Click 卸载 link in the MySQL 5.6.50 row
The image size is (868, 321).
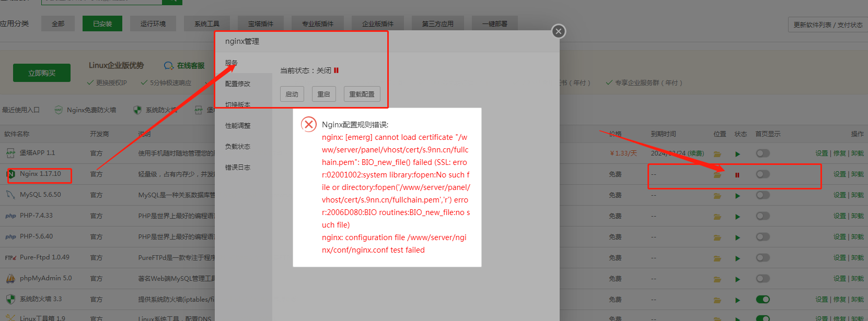(858, 195)
